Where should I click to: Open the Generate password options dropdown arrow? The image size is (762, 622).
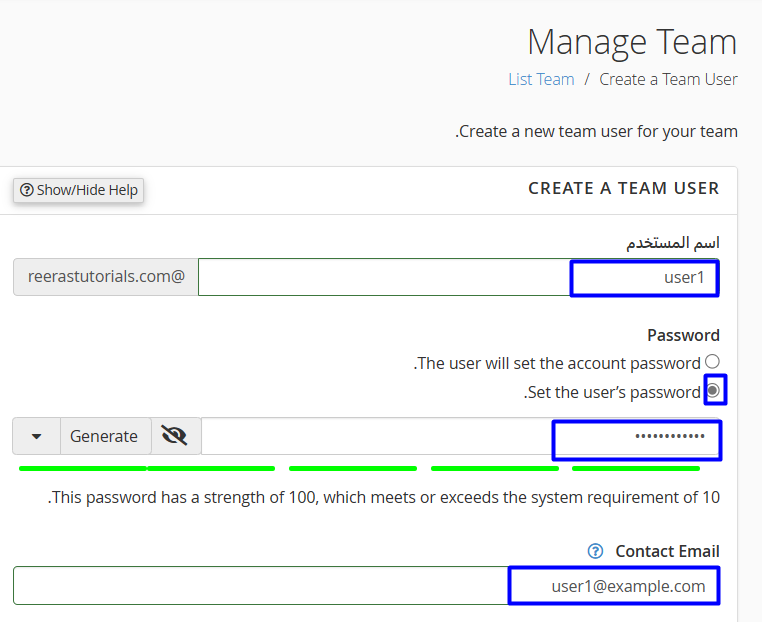(37, 436)
